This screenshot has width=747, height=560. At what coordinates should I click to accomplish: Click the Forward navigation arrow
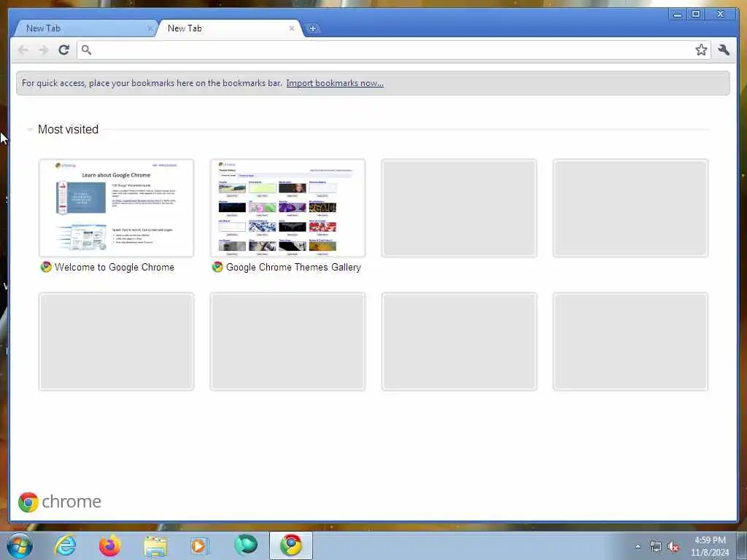point(43,50)
